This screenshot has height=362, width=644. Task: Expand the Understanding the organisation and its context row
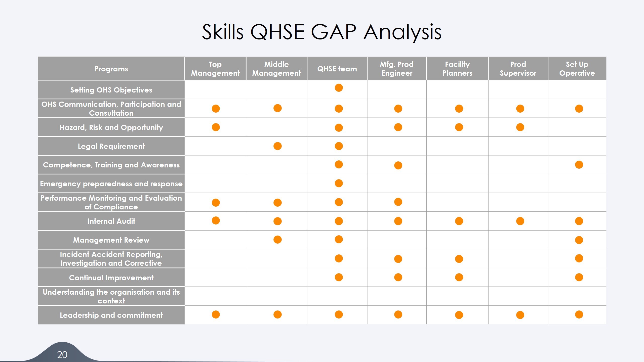tap(111, 296)
